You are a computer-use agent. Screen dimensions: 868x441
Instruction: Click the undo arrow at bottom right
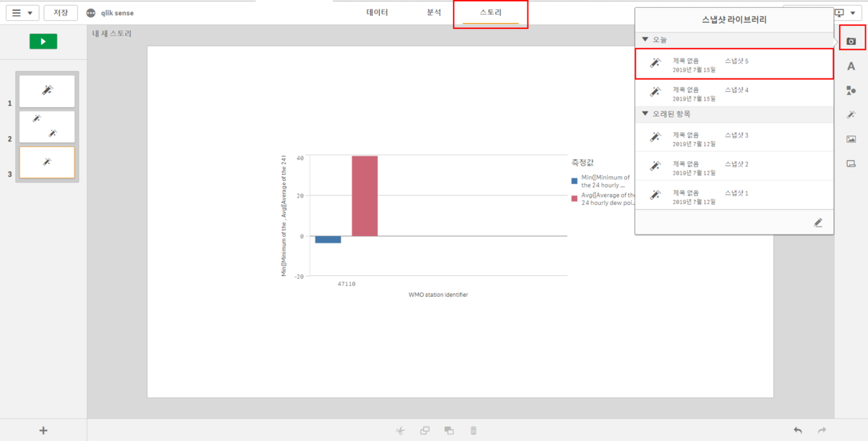coord(798,430)
